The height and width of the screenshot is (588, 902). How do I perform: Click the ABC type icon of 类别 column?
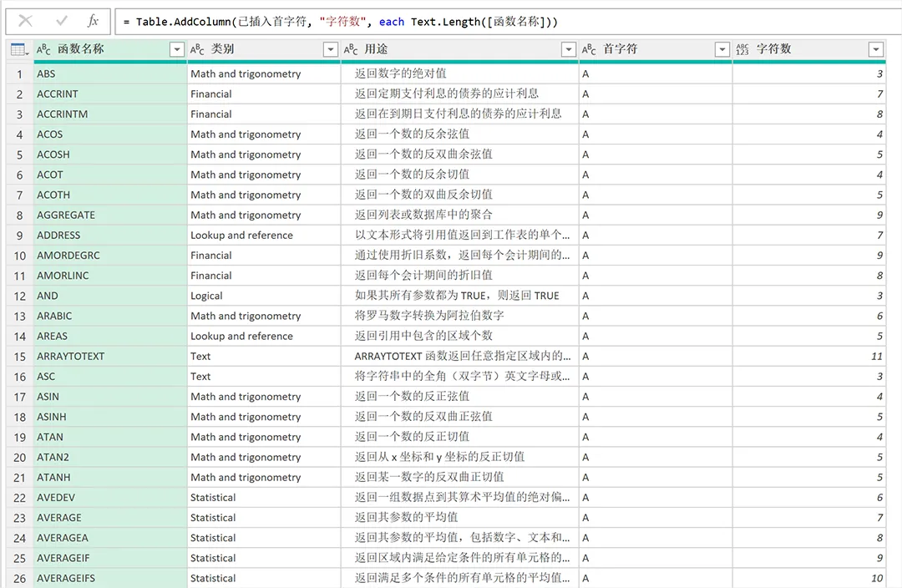[197, 49]
